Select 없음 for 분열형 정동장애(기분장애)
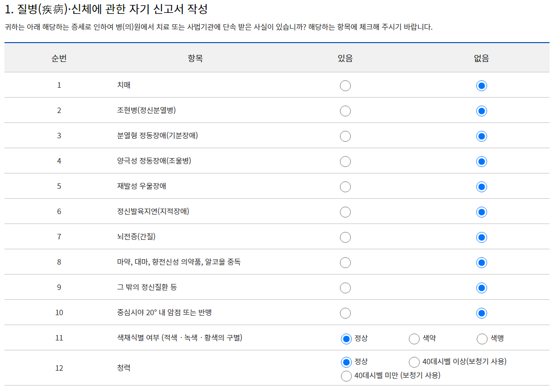The width and height of the screenshot is (556, 392). [x=481, y=136]
